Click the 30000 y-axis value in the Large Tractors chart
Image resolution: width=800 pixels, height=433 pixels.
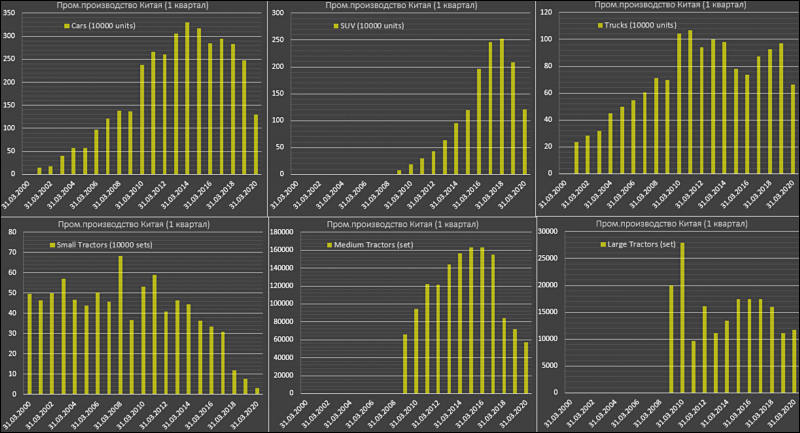(548, 232)
